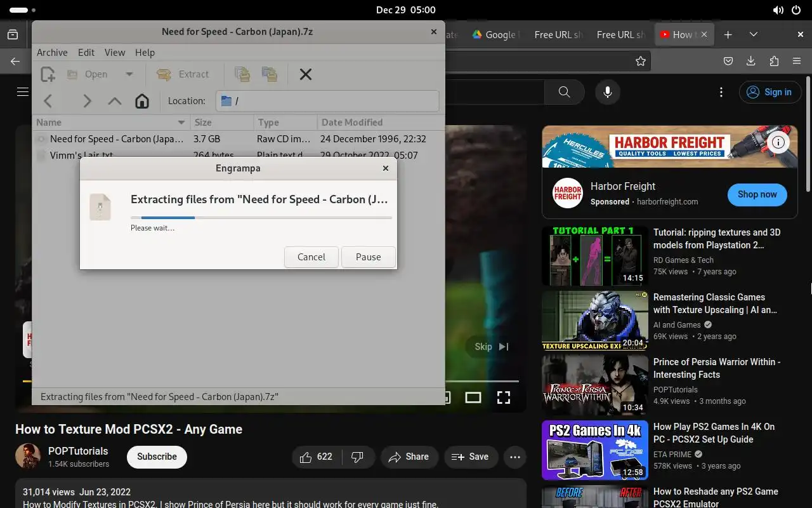Switch to the first Free URL sh tab
812x508 pixels.
pos(558,35)
